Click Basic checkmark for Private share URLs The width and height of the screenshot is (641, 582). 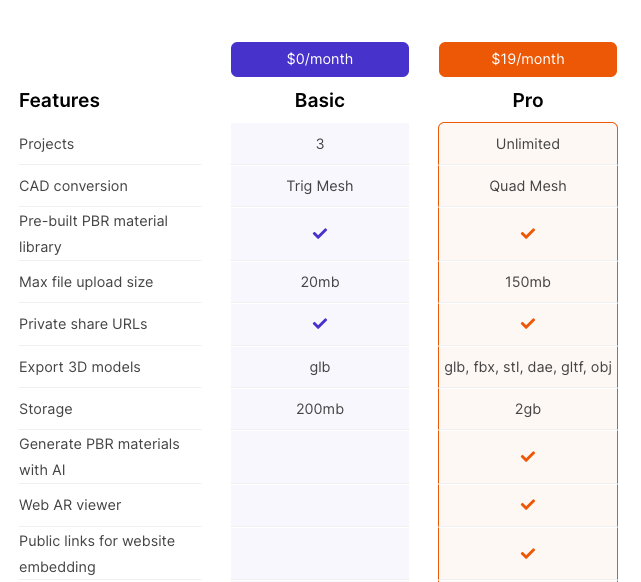tap(320, 324)
